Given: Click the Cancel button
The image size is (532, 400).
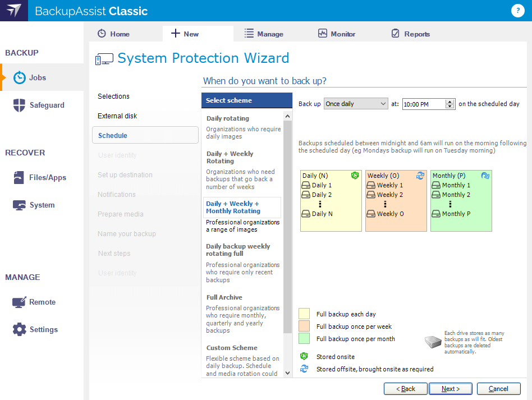Looking at the screenshot, I should [498, 389].
